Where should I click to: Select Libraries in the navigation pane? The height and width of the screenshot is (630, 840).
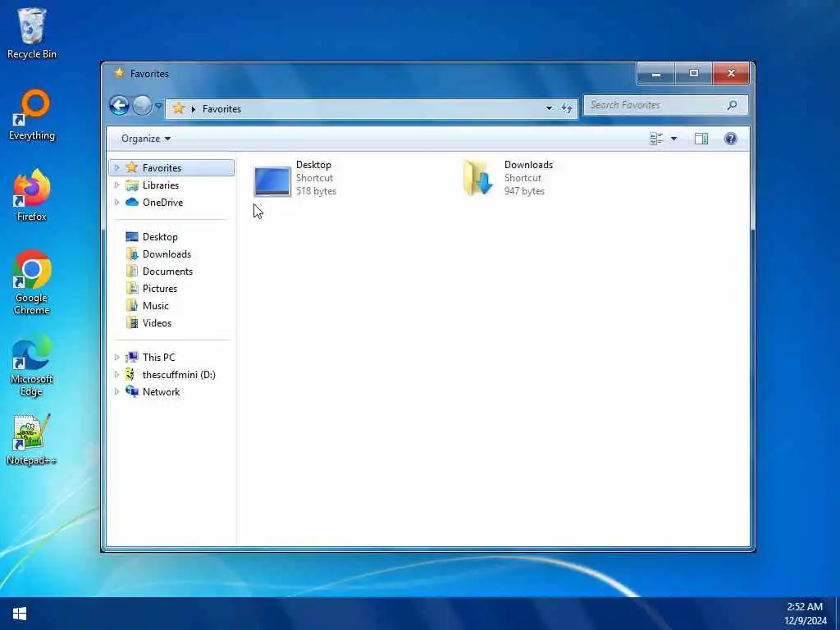point(161,185)
